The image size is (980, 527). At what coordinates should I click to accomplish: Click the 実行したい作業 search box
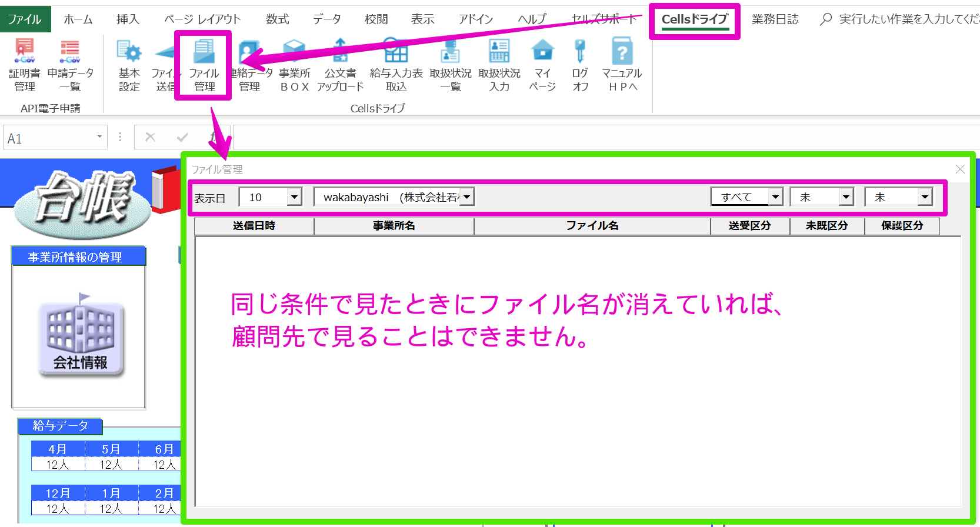pyautogui.click(x=909, y=19)
